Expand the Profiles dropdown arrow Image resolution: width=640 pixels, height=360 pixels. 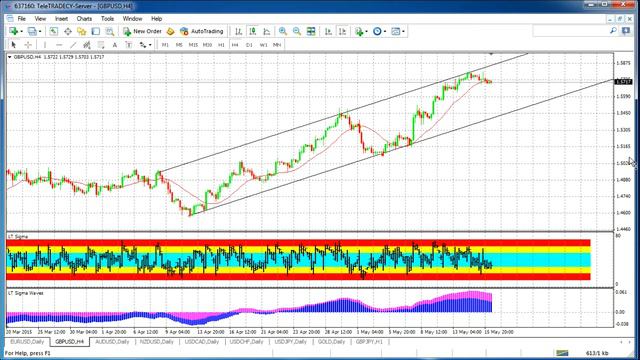point(40,31)
